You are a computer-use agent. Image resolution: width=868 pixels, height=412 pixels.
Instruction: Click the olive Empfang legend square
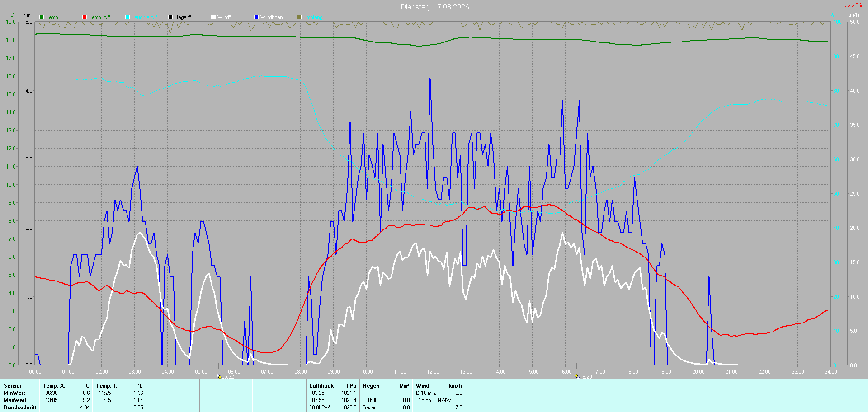click(299, 17)
